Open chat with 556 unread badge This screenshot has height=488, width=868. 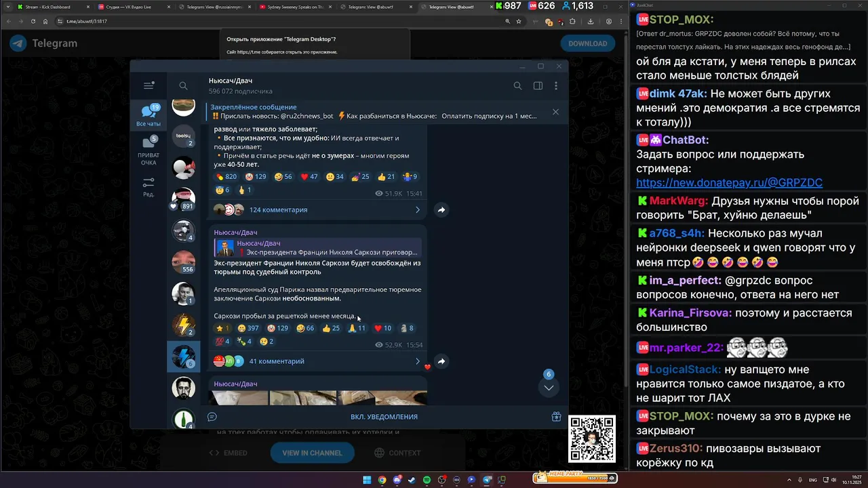click(183, 262)
